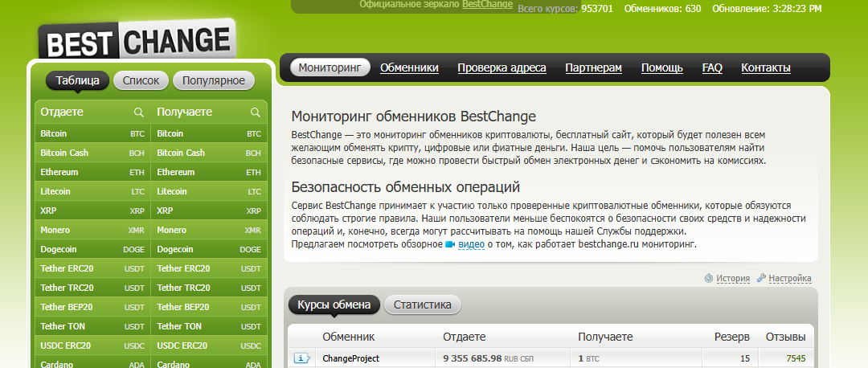
Task: Open the Обменники menu item
Action: point(409,68)
